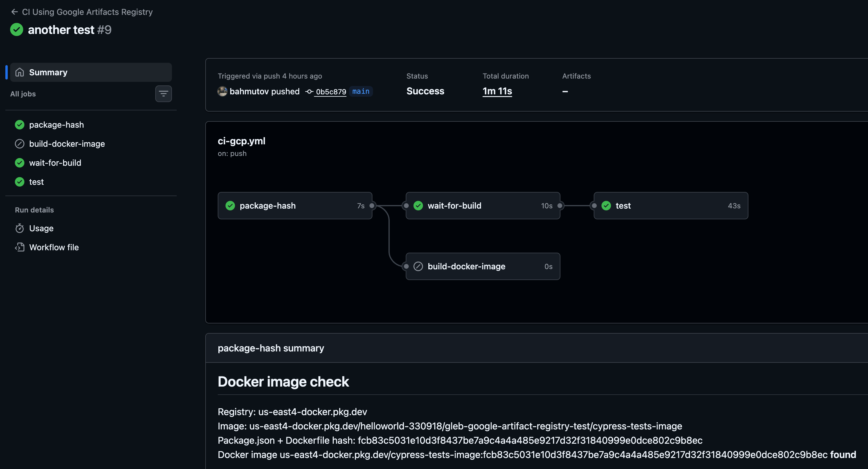Viewport: 868px width, 469px height.
Task: Click bahmutov's avatar image
Action: [223, 91]
